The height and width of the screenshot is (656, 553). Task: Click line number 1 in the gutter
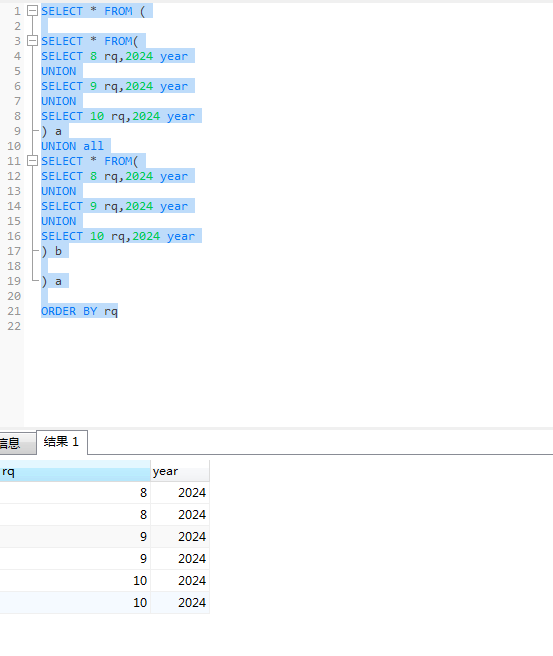coord(17,11)
